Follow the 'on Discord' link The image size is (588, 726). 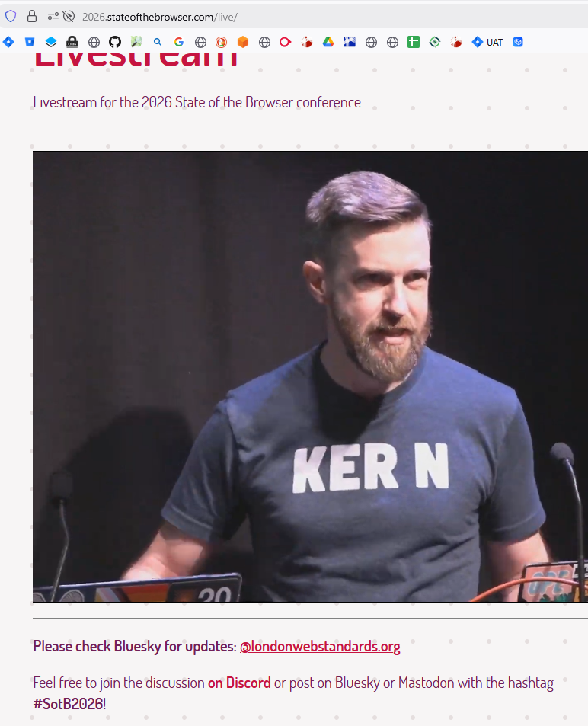click(x=239, y=683)
